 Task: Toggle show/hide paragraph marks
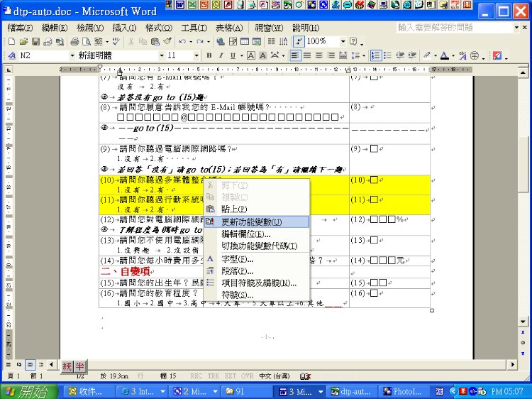[299, 41]
